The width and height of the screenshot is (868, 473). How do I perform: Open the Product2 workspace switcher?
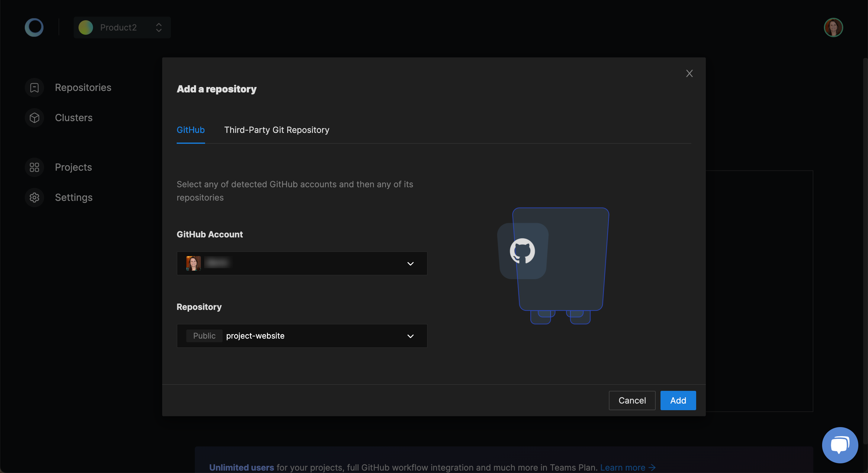pos(122,27)
